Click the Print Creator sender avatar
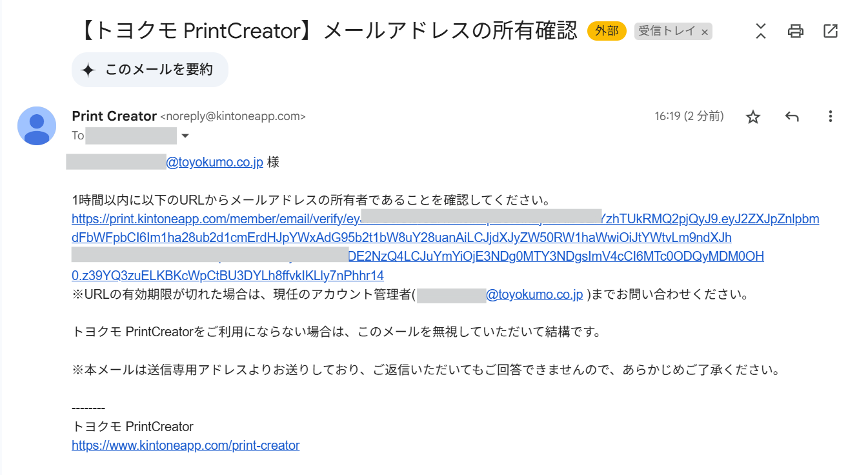868x475 pixels. coord(36,126)
